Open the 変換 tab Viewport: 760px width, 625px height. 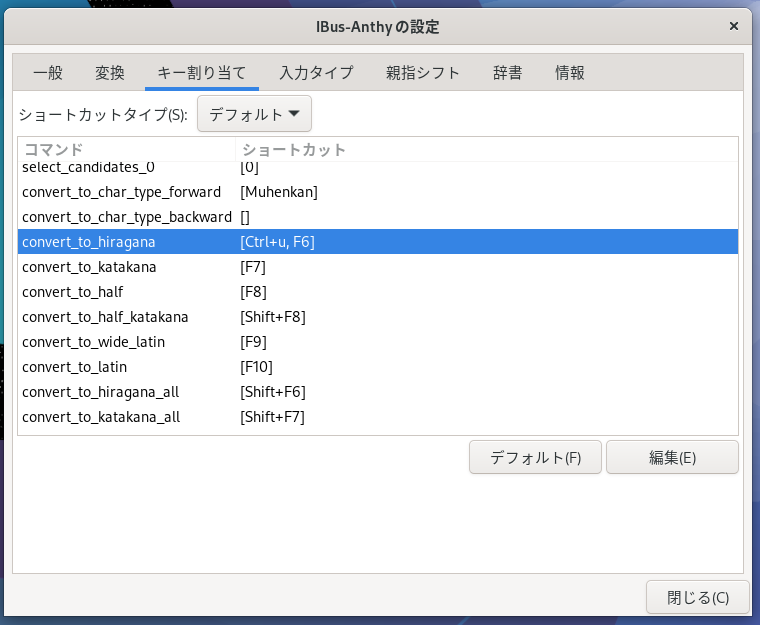(x=110, y=73)
